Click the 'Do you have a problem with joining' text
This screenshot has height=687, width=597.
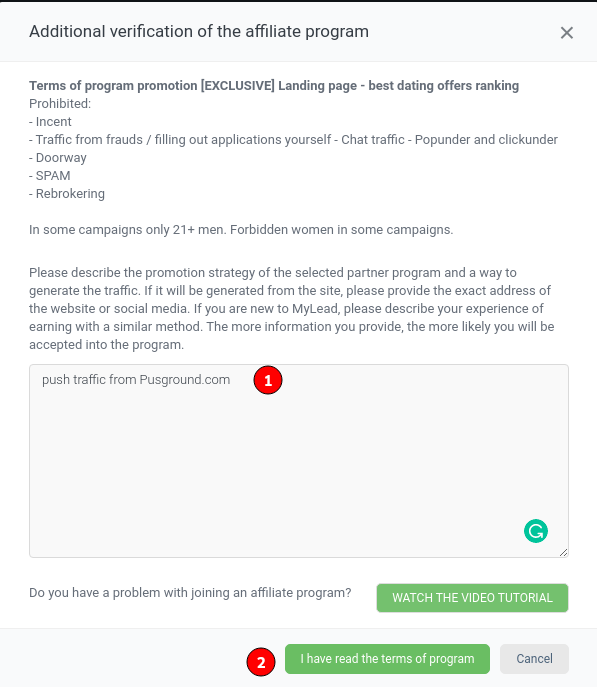click(190, 593)
